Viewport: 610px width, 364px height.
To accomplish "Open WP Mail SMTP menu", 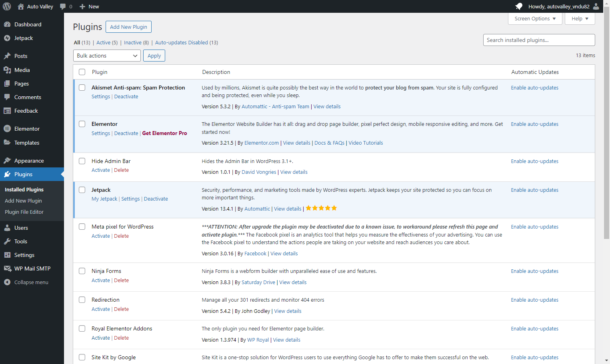I will point(32,269).
